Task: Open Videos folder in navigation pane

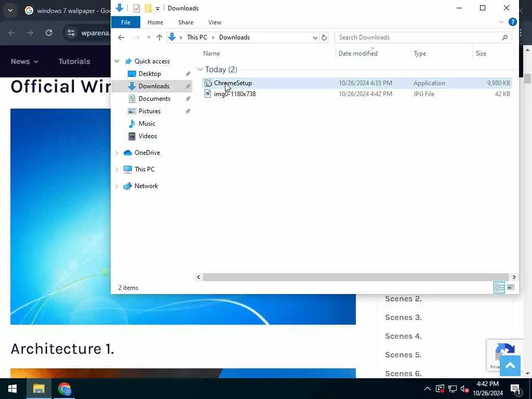Action: pos(148,136)
